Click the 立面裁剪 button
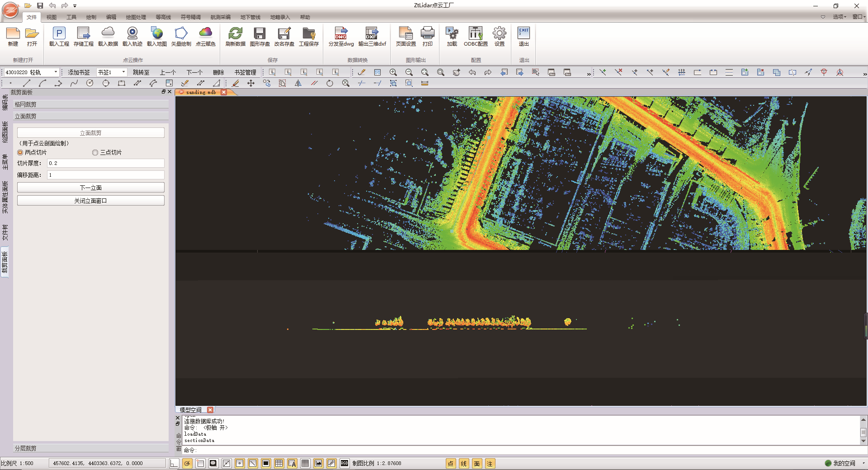The image size is (868, 470). pyautogui.click(x=91, y=133)
